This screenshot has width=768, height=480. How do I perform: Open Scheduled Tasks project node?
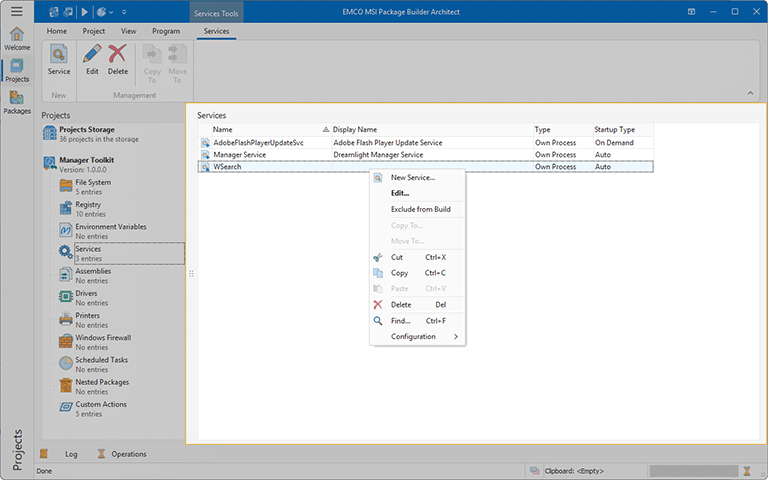tap(101, 360)
